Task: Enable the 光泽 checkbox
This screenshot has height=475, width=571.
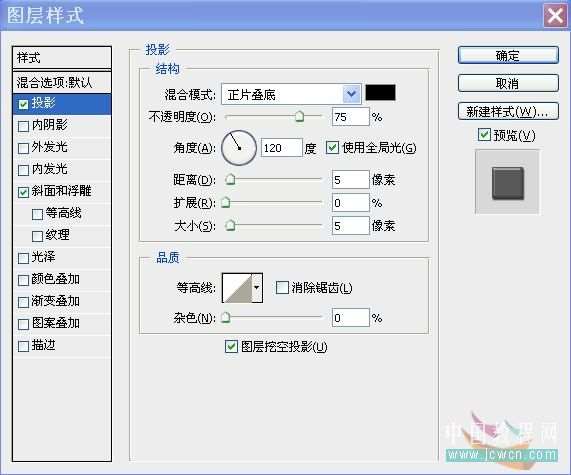Action: [x=23, y=258]
